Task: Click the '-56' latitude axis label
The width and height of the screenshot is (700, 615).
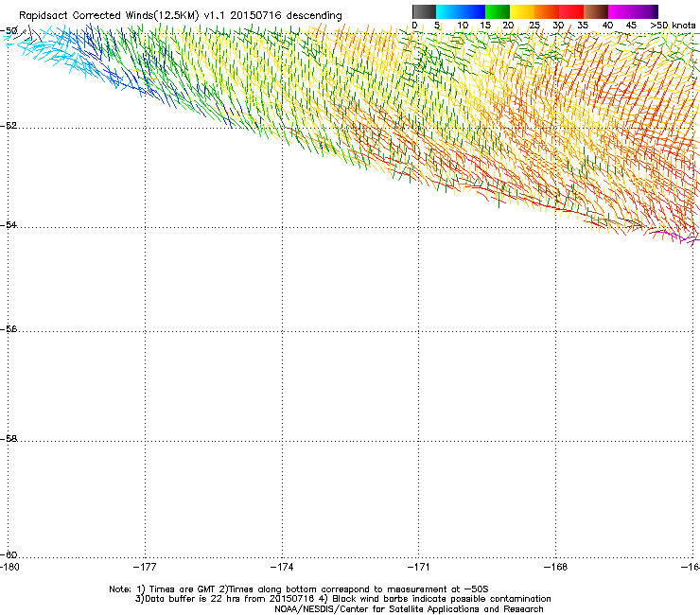Action: click(x=9, y=328)
